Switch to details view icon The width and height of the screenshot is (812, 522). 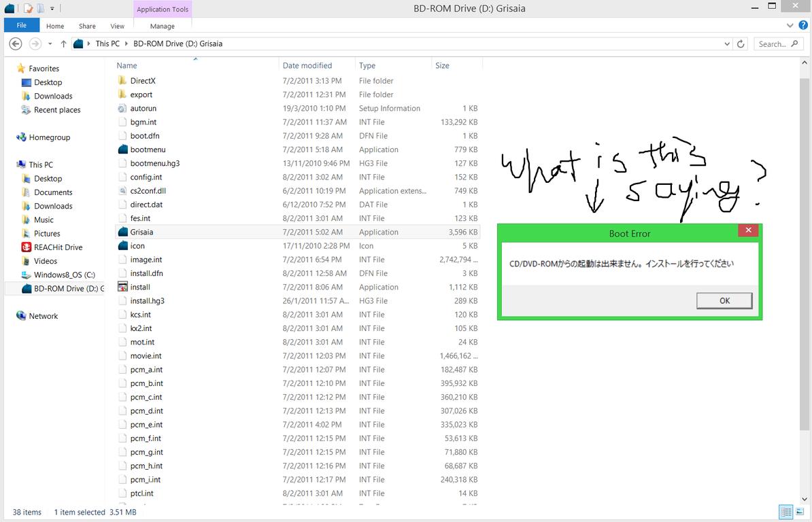(786, 512)
